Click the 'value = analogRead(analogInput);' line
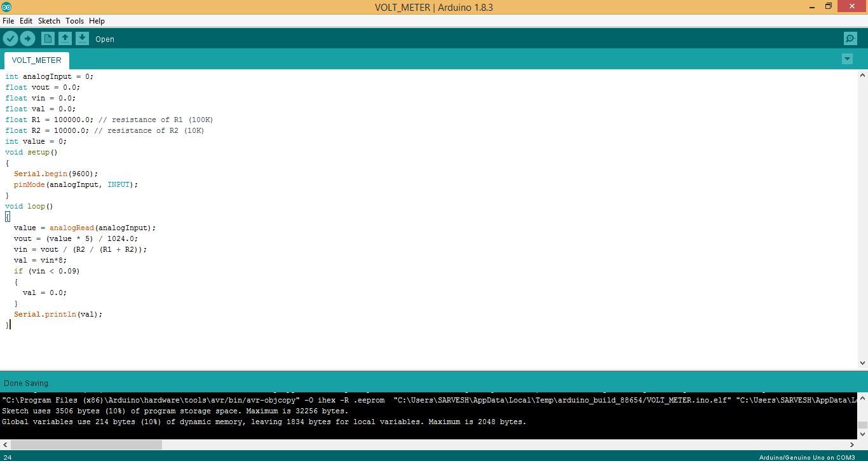This screenshot has height=461, width=868. [85, 228]
